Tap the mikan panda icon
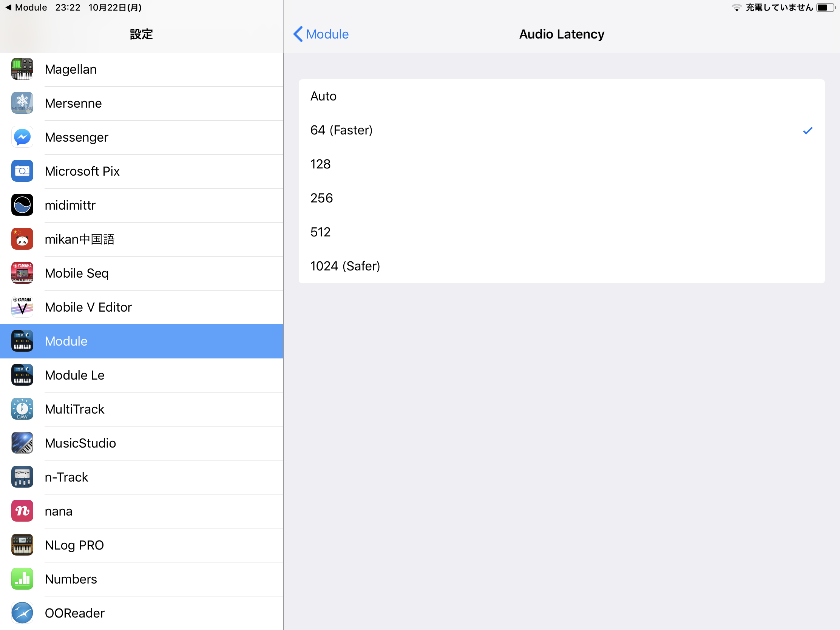 tap(22, 239)
